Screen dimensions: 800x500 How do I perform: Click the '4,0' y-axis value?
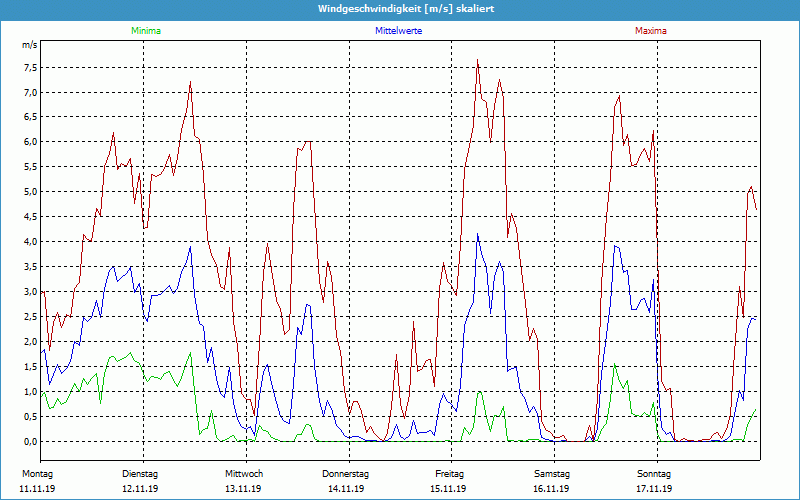point(30,242)
